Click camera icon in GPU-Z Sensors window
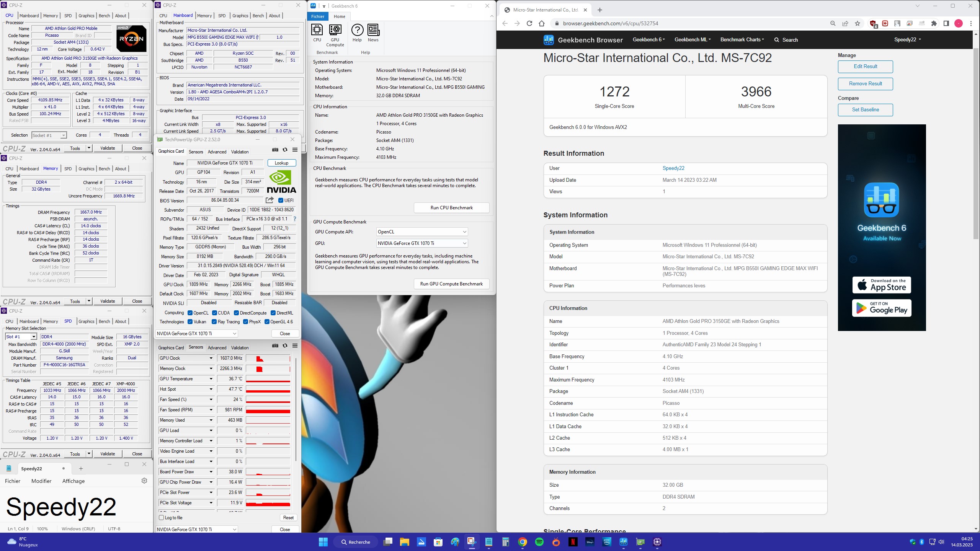Viewport: 980px width, 551px height. pos(275,346)
